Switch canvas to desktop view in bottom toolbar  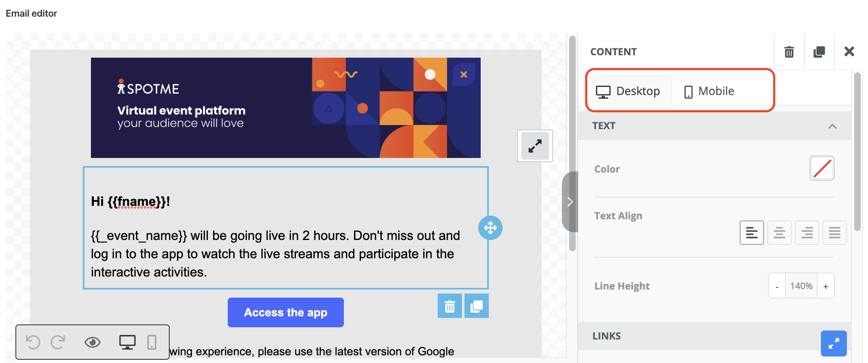coord(127,342)
